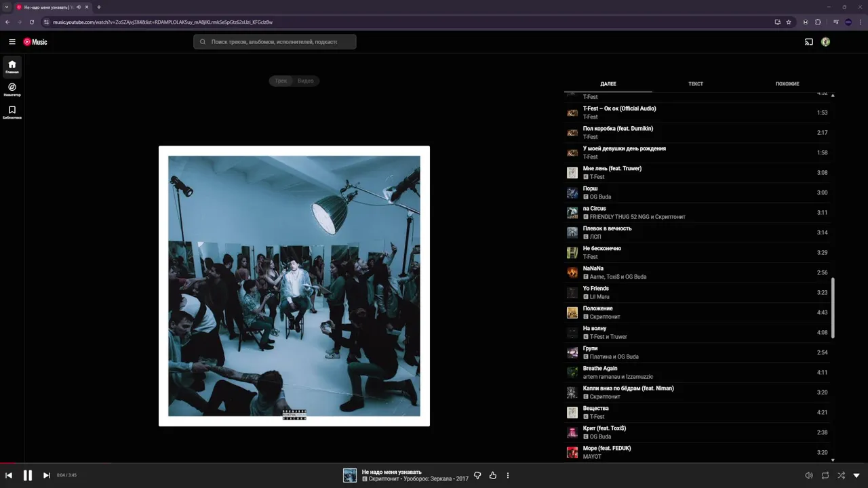The width and height of the screenshot is (868, 488).
Task: Play queue track Breathe Again
Action: click(x=698, y=373)
